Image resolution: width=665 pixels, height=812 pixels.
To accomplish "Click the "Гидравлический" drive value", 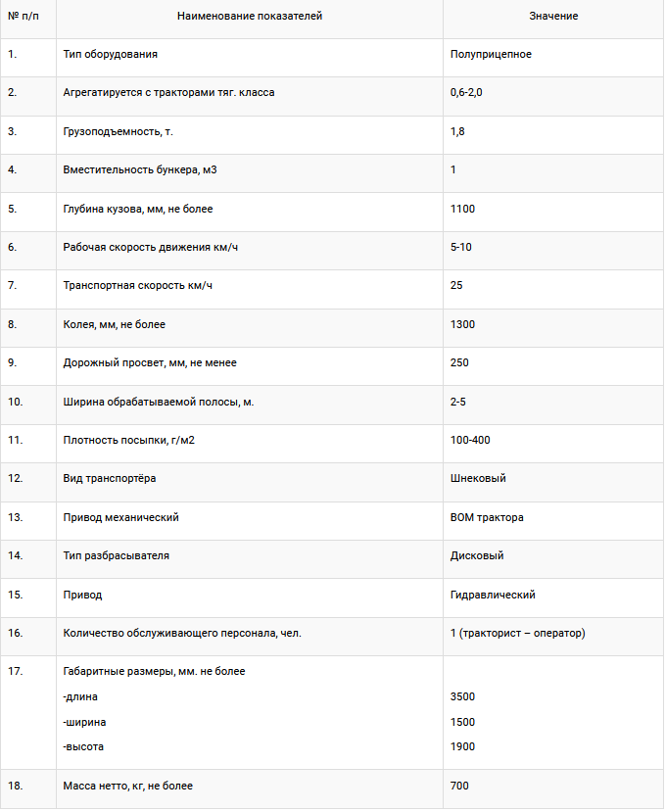I will 493,595.
